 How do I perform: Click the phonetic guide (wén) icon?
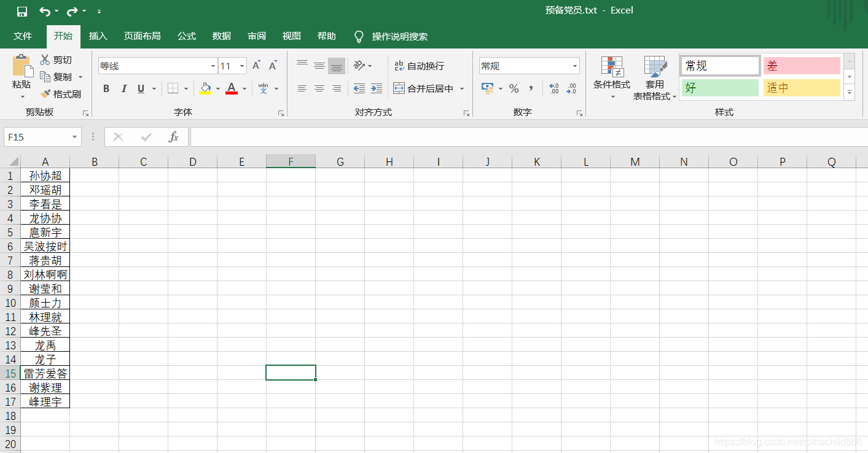(263, 88)
